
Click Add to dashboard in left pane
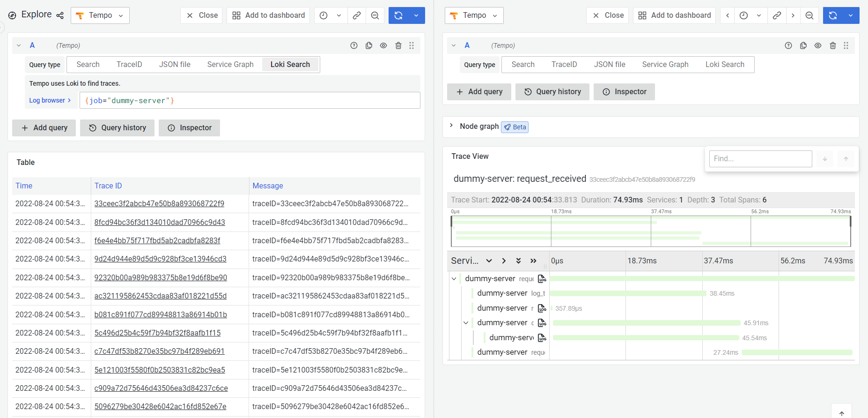coord(269,15)
